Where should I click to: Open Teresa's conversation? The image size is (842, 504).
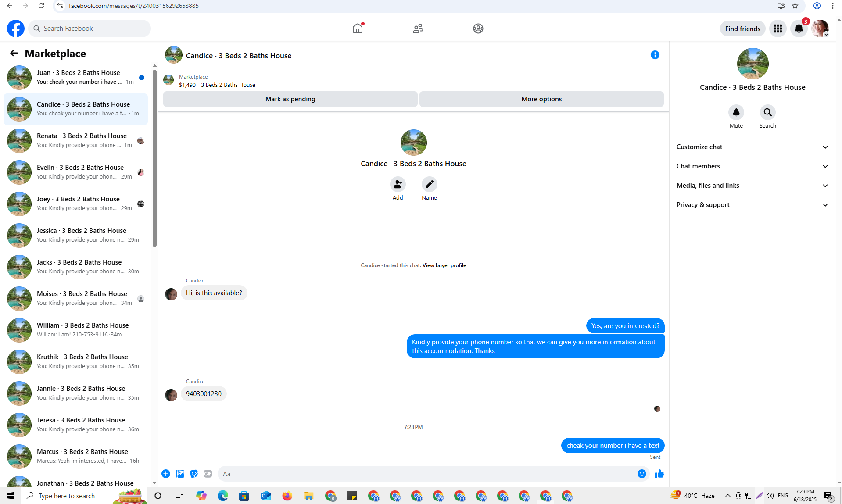[x=75, y=425]
